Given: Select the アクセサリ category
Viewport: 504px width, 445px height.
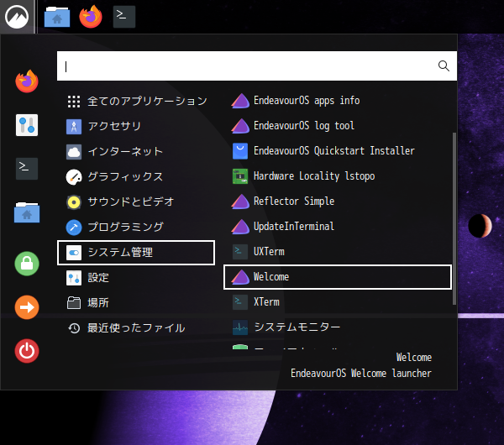Looking at the screenshot, I should [x=136, y=126].
